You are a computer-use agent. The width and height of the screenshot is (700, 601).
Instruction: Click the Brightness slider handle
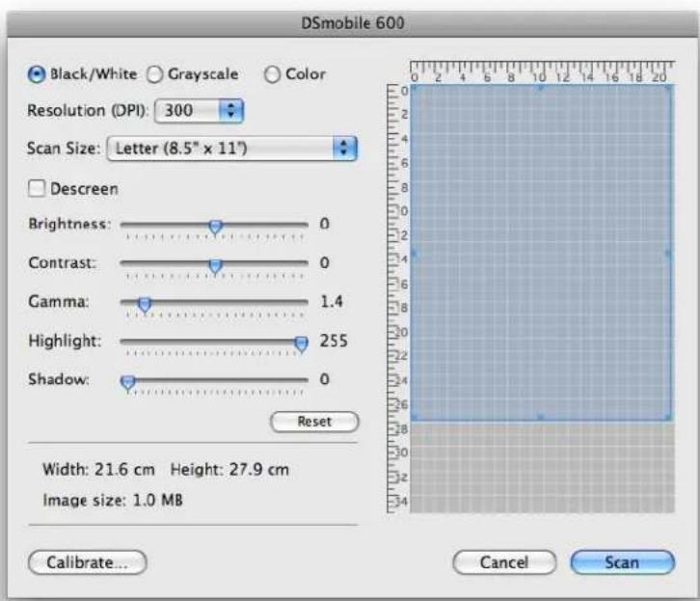(215, 227)
